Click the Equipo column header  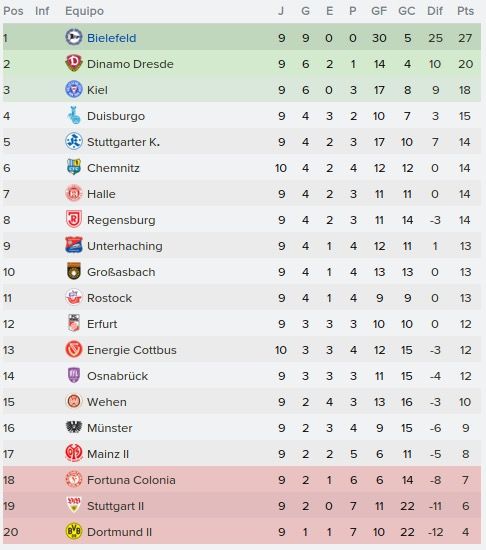coord(85,11)
